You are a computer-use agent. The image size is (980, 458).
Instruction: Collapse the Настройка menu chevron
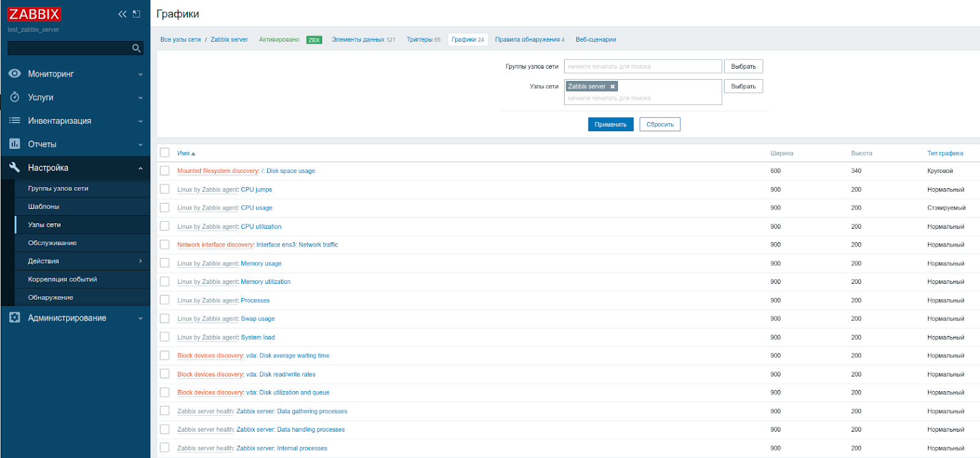pos(140,168)
